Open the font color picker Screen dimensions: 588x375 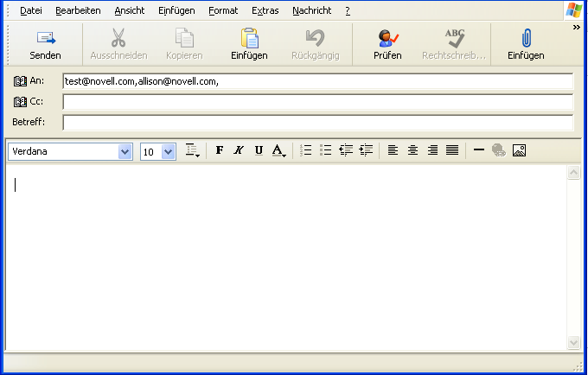[278, 150]
